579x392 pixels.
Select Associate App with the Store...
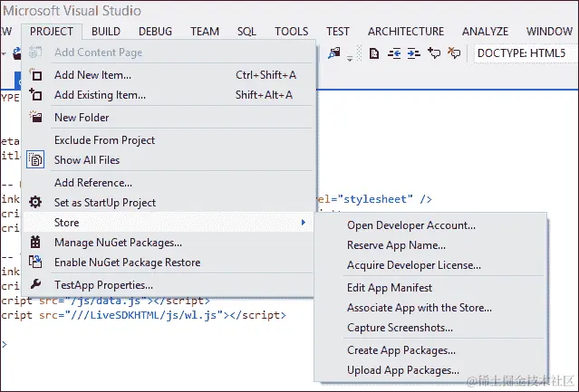coord(430,308)
